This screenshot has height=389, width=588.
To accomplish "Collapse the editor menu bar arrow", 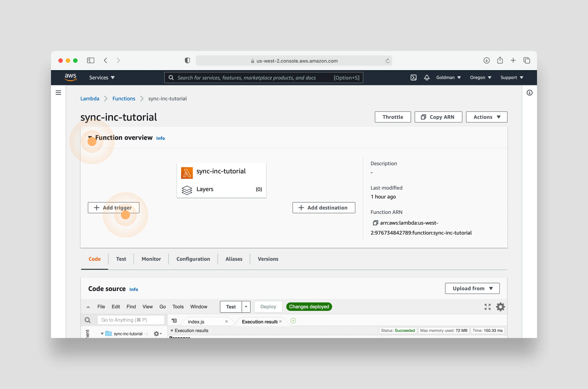I will (x=88, y=307).
